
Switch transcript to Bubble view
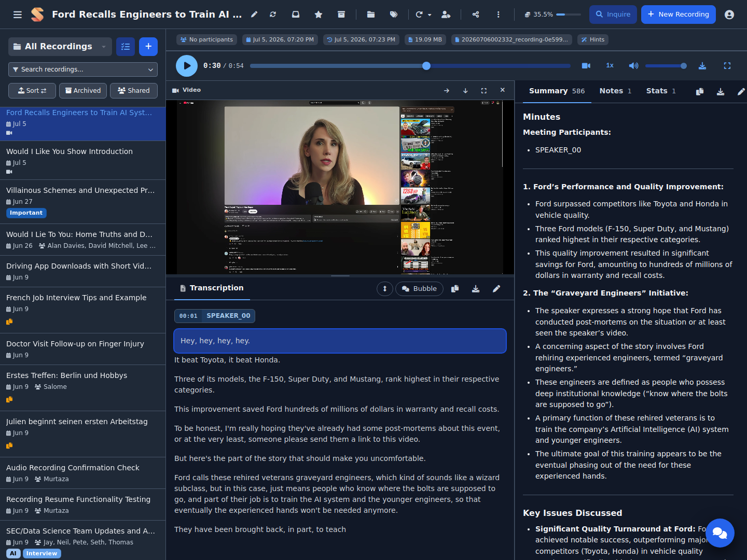click(x=419, y=289)
